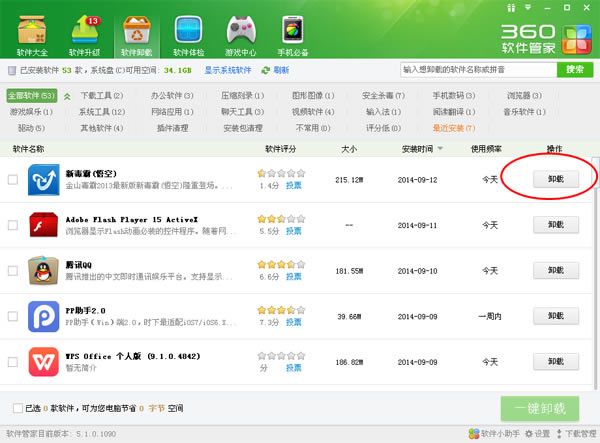Filter by 办公软件 (3) category
Image resolution: width=600 pixels, height=443 pixels.
(x=172, y=96)
